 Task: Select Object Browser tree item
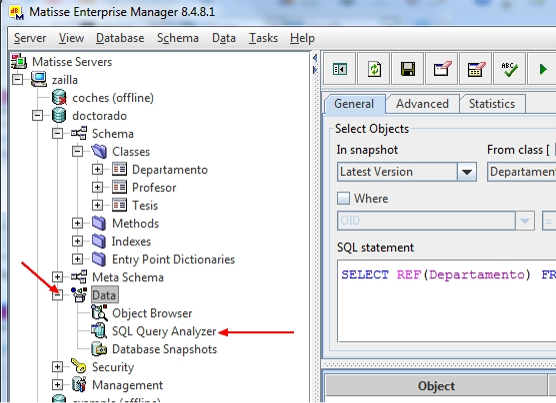coord(152,313)
